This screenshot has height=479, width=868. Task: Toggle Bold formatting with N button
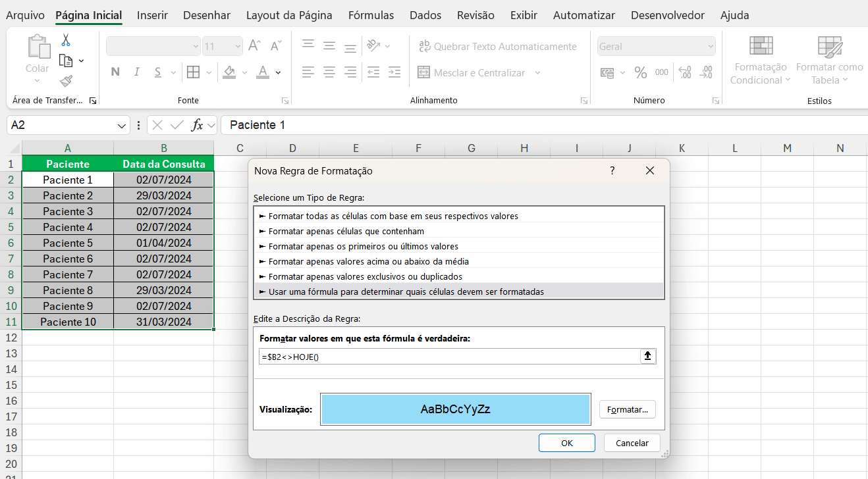click(115, 72)
